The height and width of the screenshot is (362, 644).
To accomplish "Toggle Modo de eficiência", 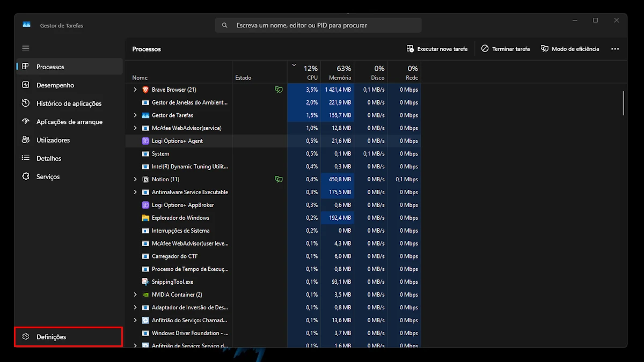I will point(570,49).
